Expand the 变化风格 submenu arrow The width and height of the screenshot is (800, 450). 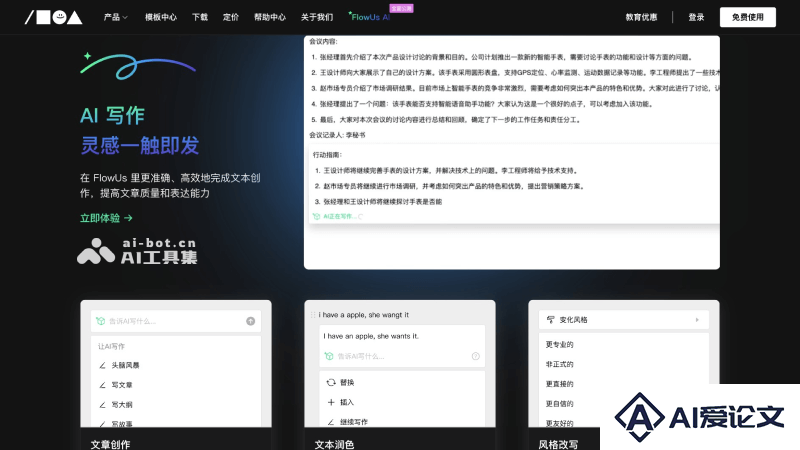(x=697, y=320)
